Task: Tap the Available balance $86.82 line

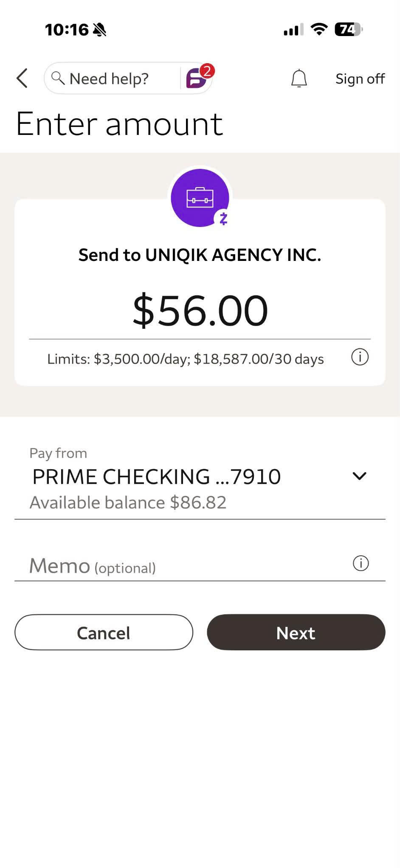Action: (x=128, y=503)
